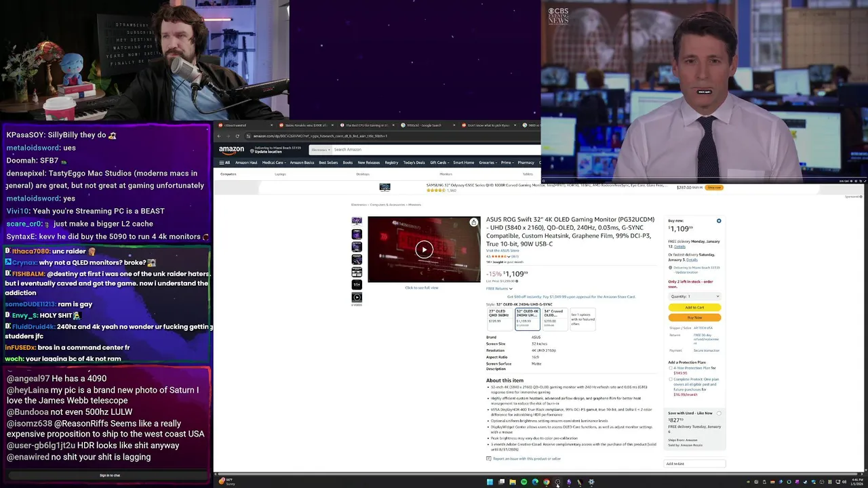
Task: Select Save with Used - Like New option
Action: click(x=719, y=413)
